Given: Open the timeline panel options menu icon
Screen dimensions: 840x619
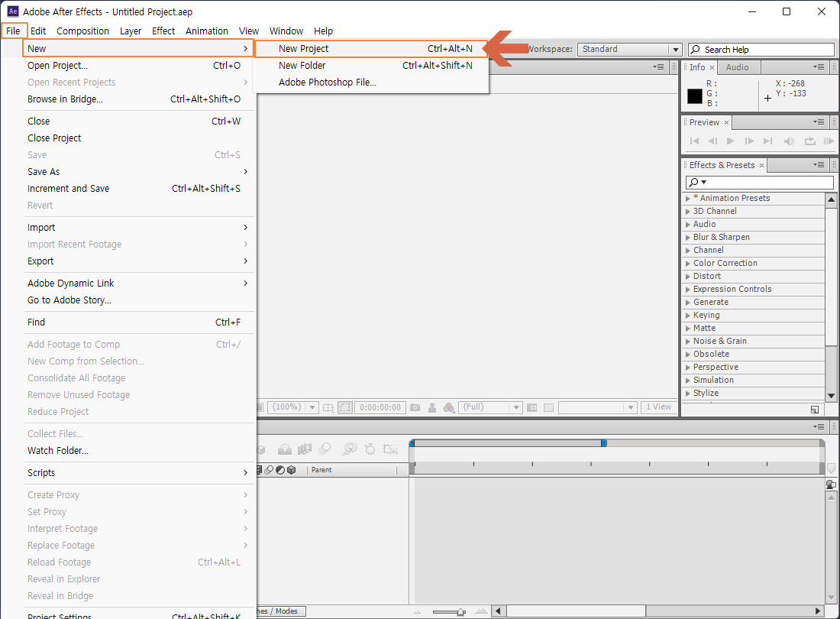Looking at the screenshot, I should 819,426.
